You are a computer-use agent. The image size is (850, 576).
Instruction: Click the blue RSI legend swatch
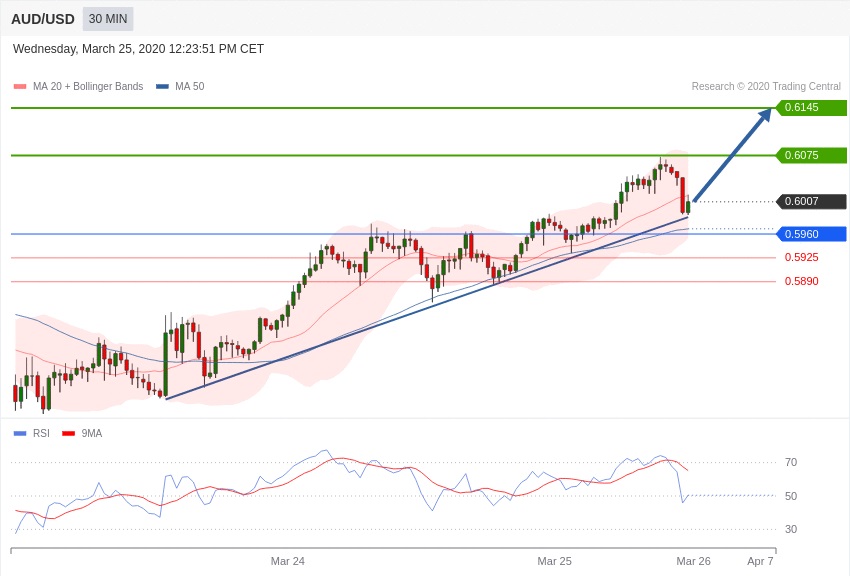click(x=19, y=434)
